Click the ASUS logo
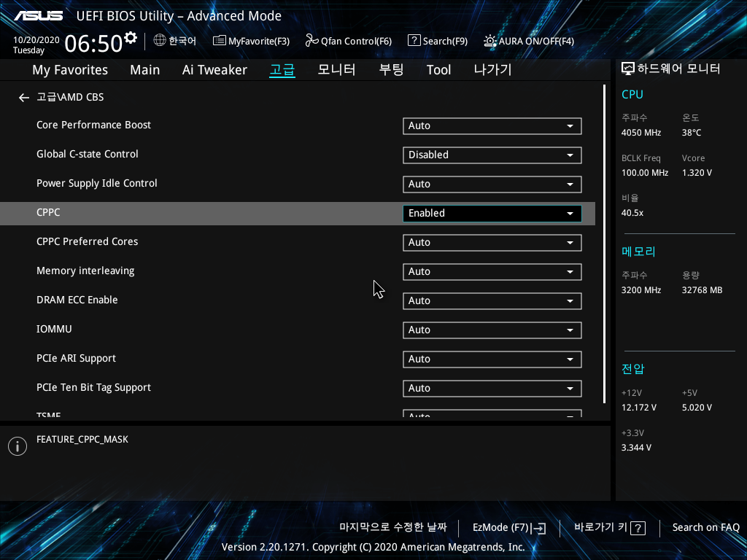The width and height of the screenshot is (747, 560). (x=39, y=16)
